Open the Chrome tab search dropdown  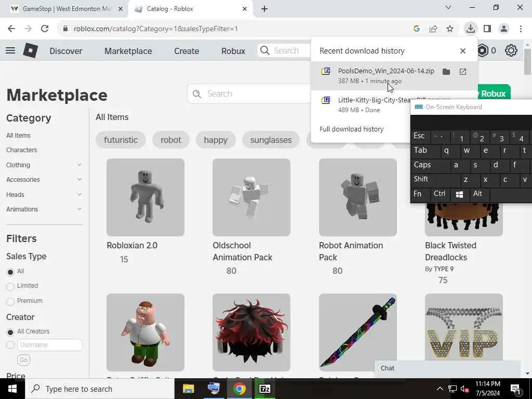448,7
